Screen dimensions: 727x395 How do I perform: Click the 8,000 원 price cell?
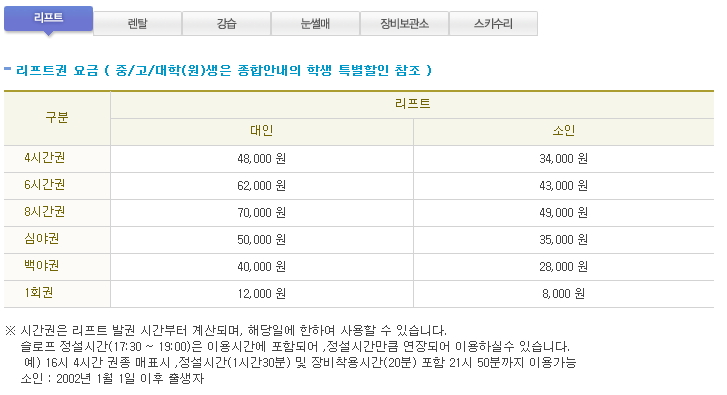(x=563, y=293)
